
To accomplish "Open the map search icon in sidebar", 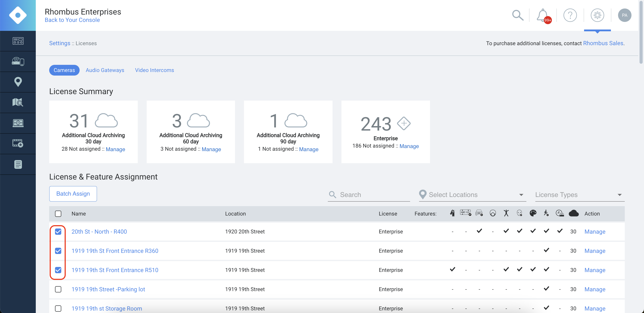I will pos(18,102).
